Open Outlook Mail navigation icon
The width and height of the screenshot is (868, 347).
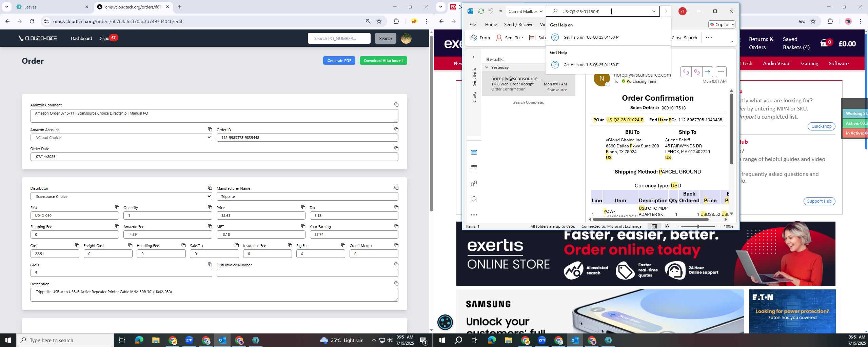click(x=474, y=152)
